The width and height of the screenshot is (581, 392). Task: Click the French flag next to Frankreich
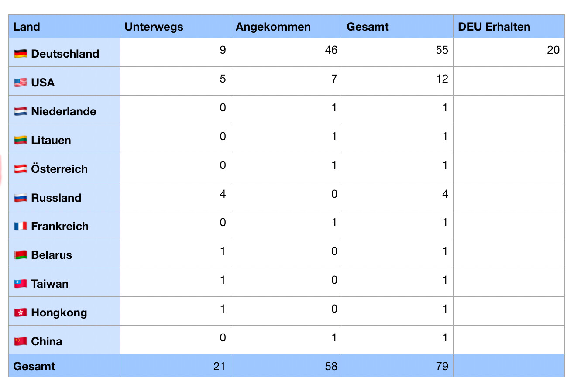click(21, 226)
